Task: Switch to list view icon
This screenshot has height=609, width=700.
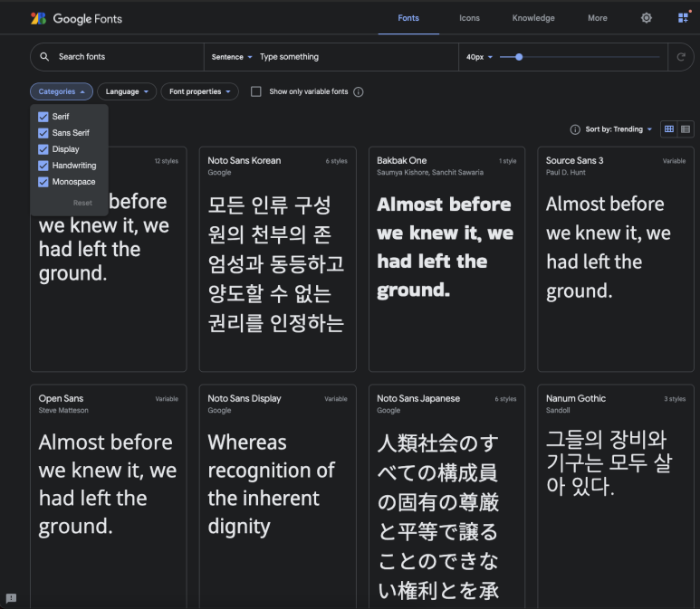Action: [686, 129]
